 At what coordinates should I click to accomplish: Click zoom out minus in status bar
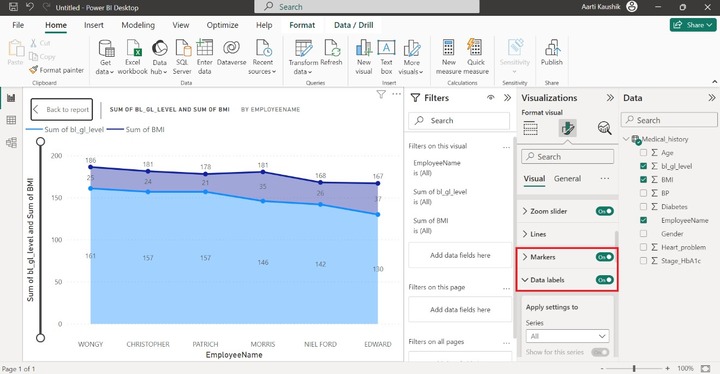[x=602, y=368]
